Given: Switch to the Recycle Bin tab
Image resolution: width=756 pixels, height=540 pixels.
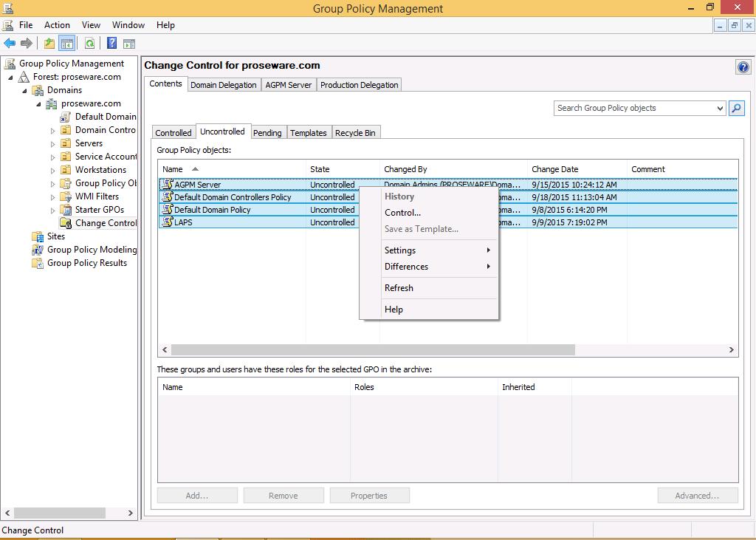Looking at the screenshot, I should [x=355, y=133].
